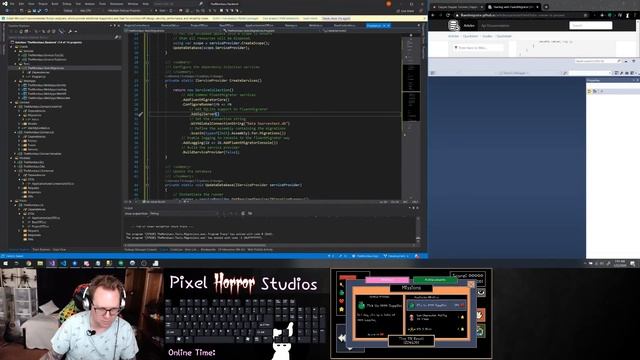640x360 pixels.
Task: Open the Articles link in site header
Action: tap(469, 26)
